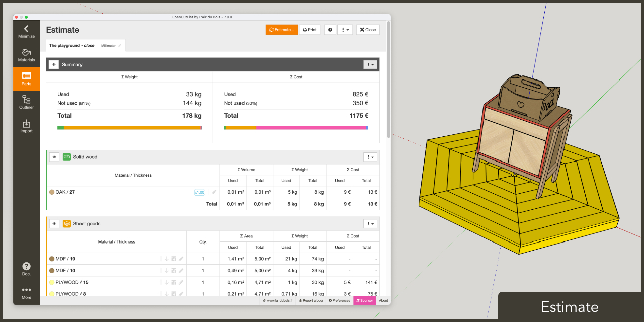Click the MDF / 19 color swatch

[x=52, y=259]
